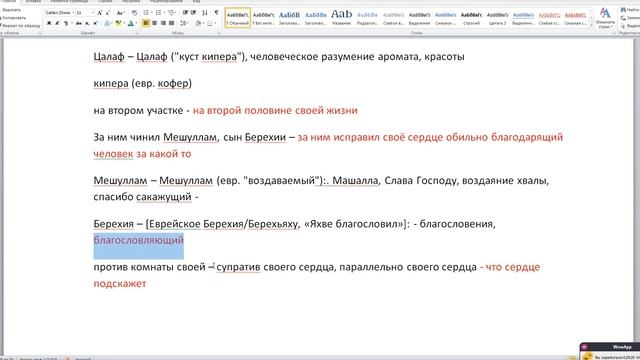Sort paragraphs alphabetically icon
Screen dimensions: 640x360
click(204, 13)
